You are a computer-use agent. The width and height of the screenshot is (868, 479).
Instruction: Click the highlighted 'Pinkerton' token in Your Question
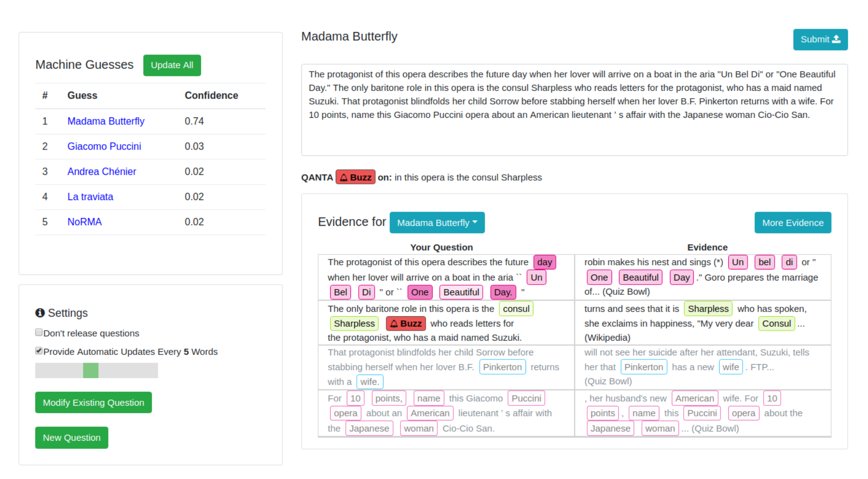(502, 367)
